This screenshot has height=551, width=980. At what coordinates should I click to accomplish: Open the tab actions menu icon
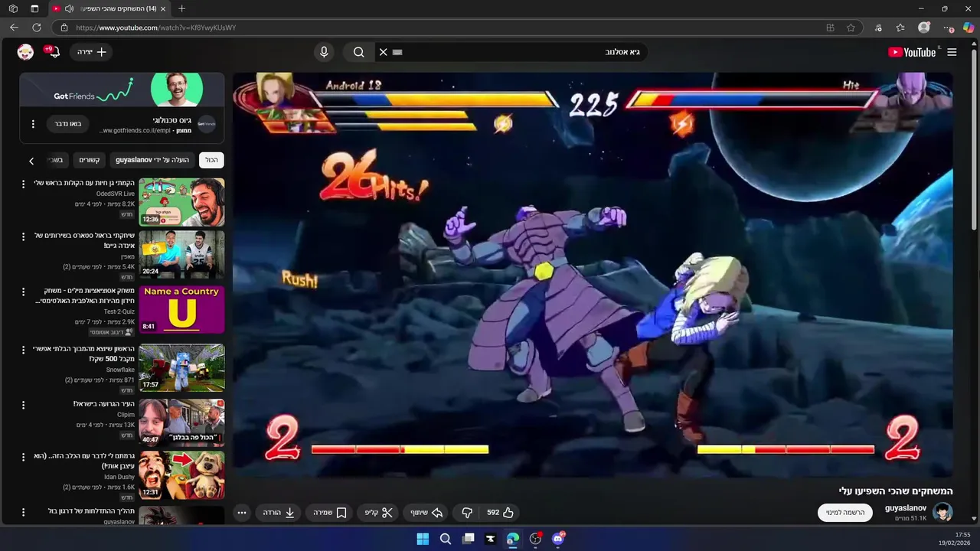(34, 8)
